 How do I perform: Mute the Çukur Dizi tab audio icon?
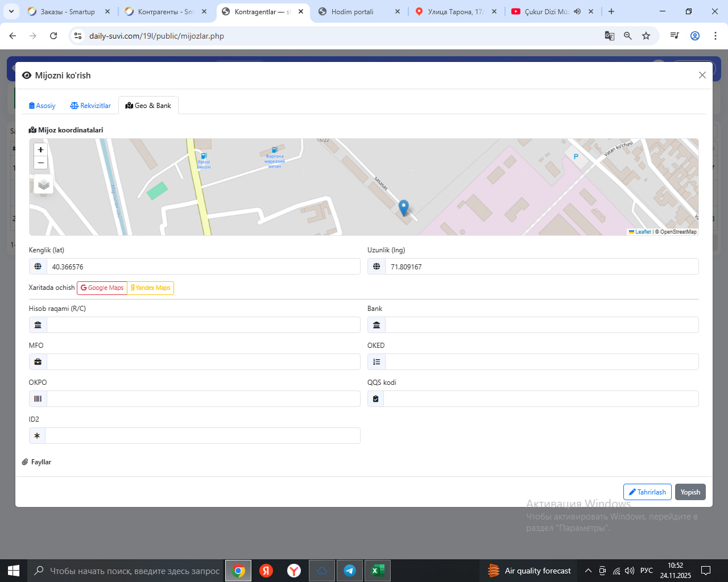coord(577,11)
